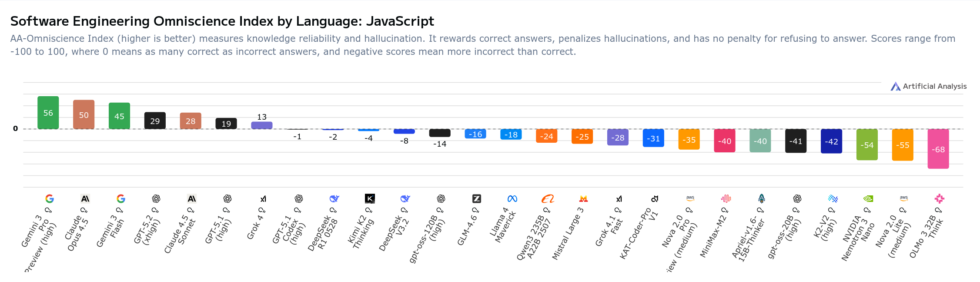Click the MiniMax-M2 waveform logo
The image size is (980, 282).
coord(726,199)
